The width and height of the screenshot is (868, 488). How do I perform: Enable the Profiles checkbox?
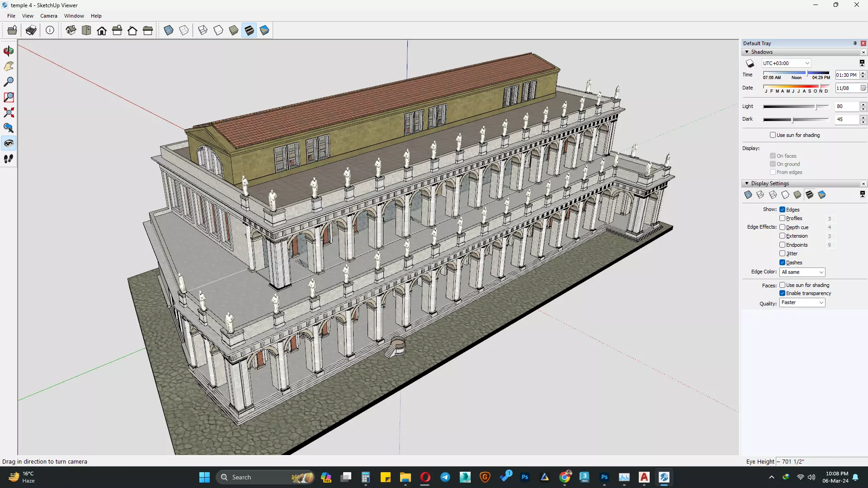click(782, 218)
